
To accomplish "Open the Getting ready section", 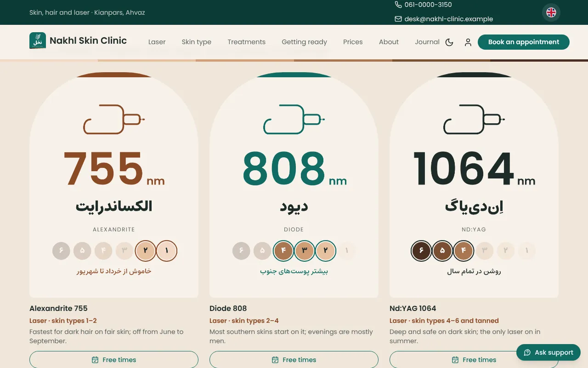I will click(305, 42).
